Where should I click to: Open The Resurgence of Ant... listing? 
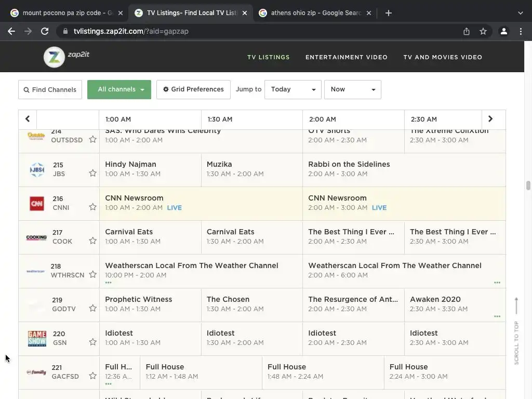point(353,304)
